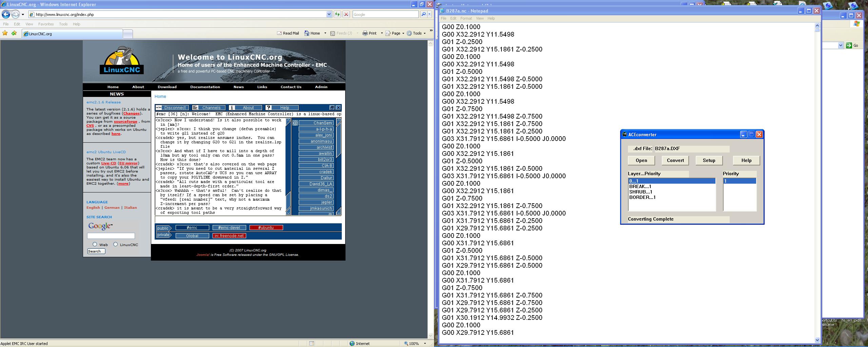The height and width of the screenshot is (347, 868).
Task: Click the Open button in ACEconverter
Action: [642, 160]
